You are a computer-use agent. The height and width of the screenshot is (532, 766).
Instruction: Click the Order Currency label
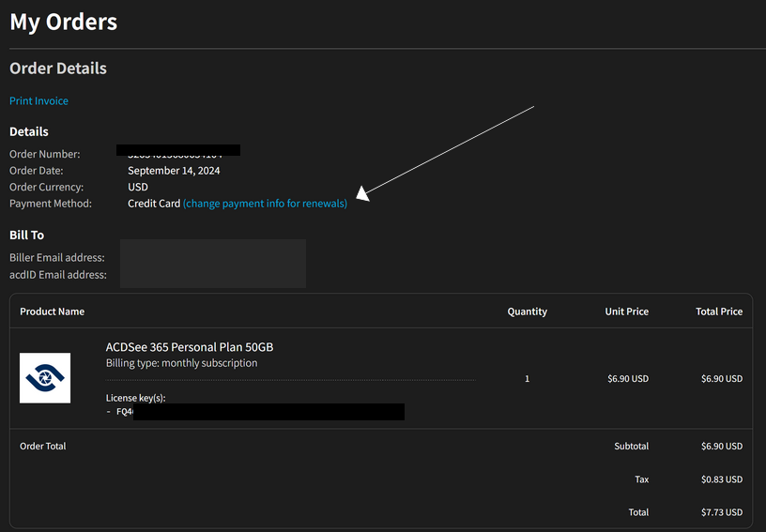tap(46, 187)
